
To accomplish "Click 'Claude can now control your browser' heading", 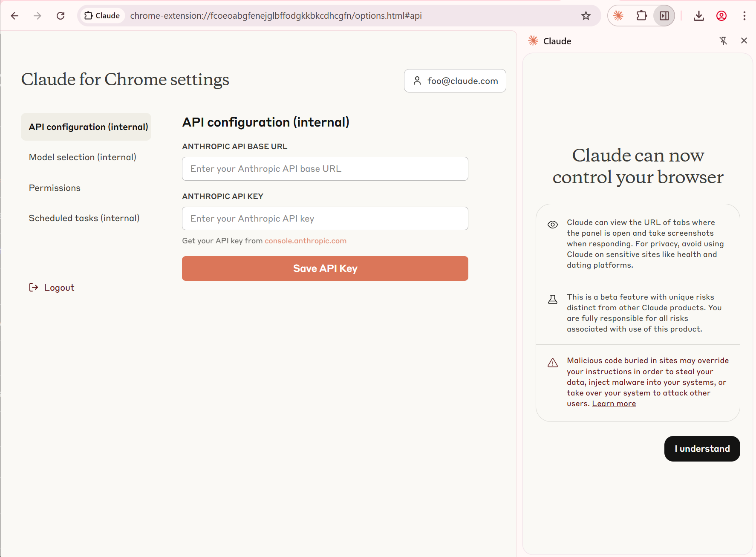I will [x=638, y=166].
